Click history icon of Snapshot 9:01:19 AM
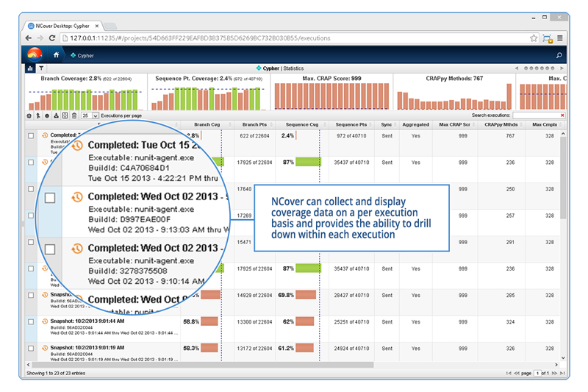 coord(45,348)
